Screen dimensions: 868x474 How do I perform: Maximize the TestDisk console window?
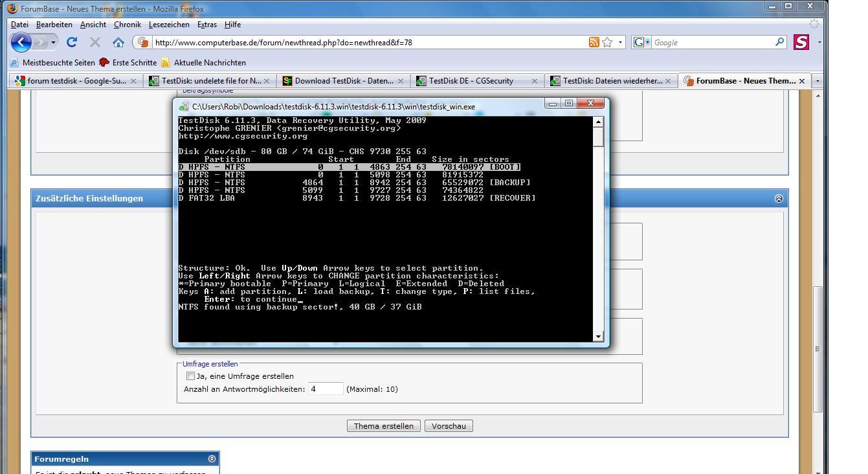569,104
